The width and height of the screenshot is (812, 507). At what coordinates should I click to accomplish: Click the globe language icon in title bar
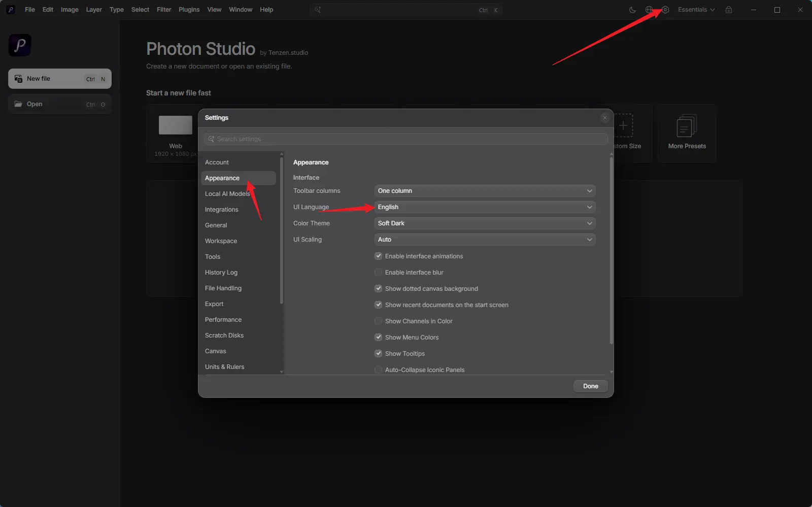point(649,10)
